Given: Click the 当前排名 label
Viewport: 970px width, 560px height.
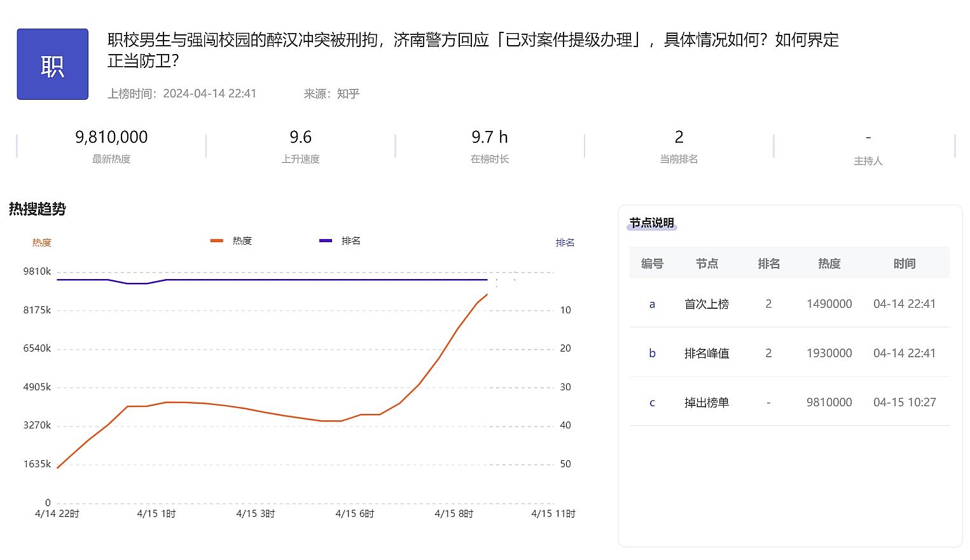Looking at the screenshot, I should pyautogui.click(x=679, y=159).
